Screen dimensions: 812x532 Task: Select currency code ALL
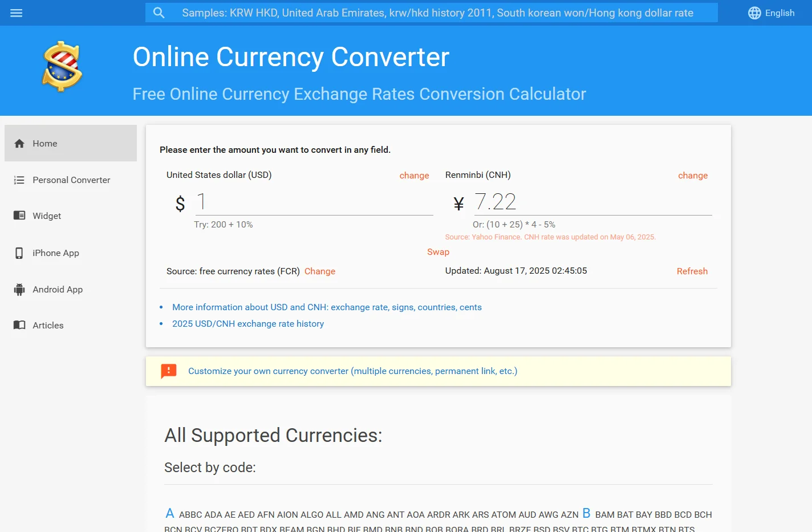(334, 515)
